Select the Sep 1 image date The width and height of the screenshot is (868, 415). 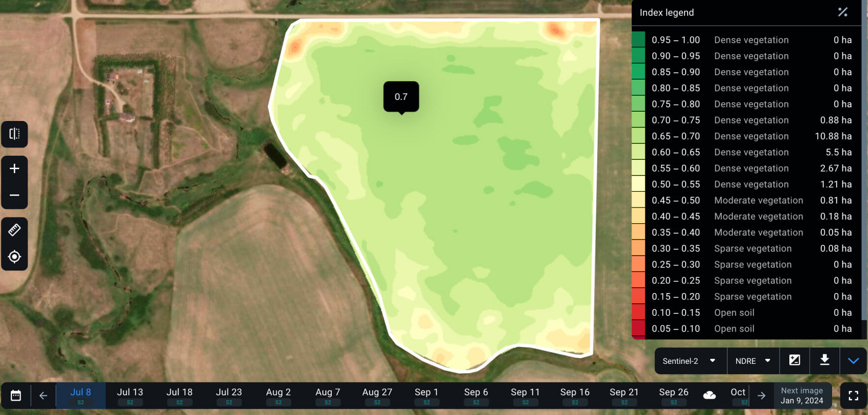coord(427,395)
